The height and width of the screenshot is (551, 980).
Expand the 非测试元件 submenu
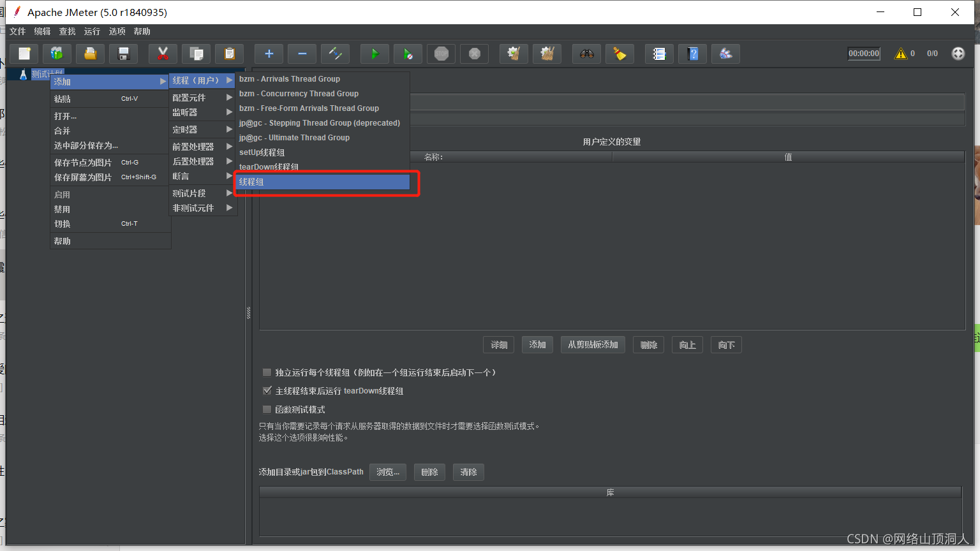click(x=203, y=208)
